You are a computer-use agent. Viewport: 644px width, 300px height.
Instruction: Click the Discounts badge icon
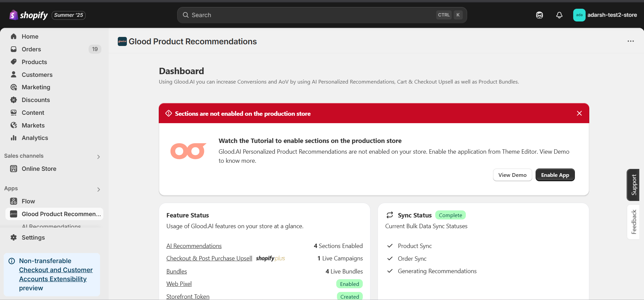13,100
